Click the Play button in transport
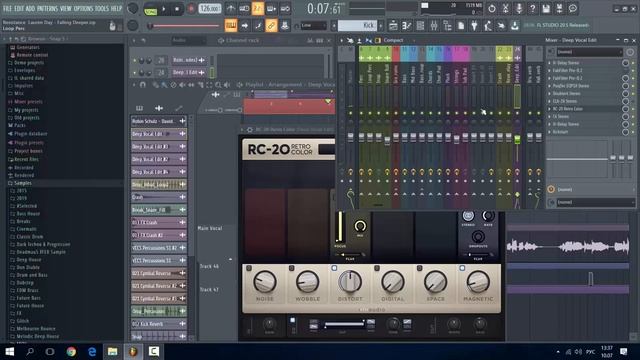Viewport: 640px width, 360px height. tap(164, 9)
